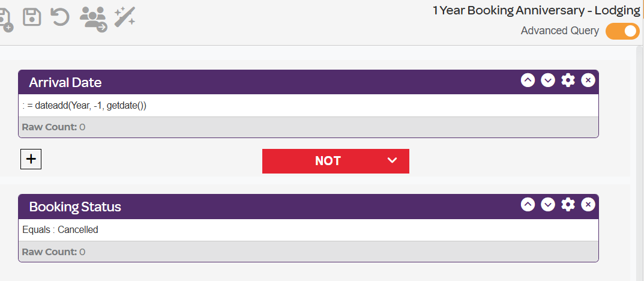
Task: Move Booking Status block down
Action: [548, 204]
